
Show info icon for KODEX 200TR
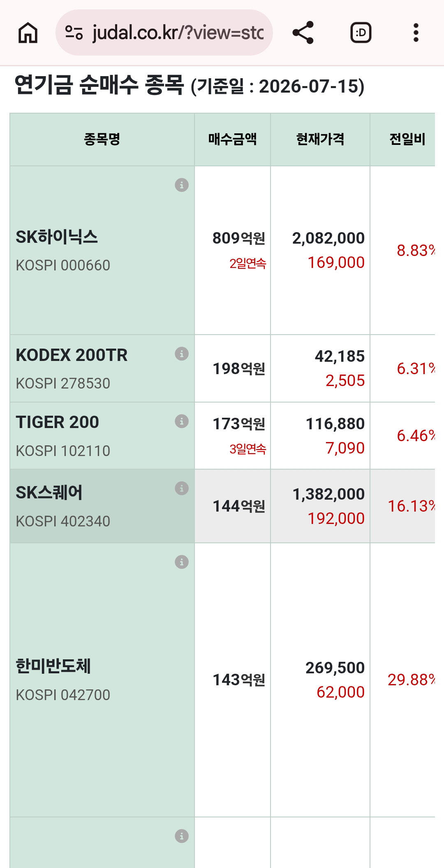tap(182, 354)
